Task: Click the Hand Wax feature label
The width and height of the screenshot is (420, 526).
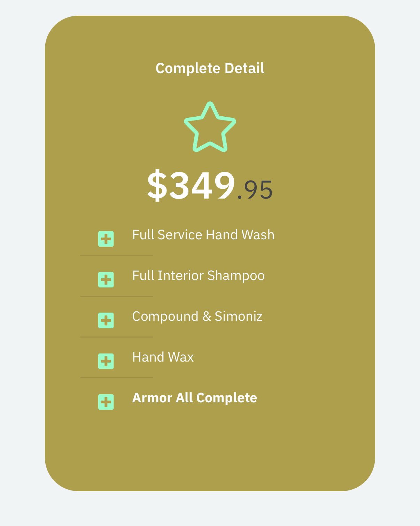Action: click(x=163, y=357)
